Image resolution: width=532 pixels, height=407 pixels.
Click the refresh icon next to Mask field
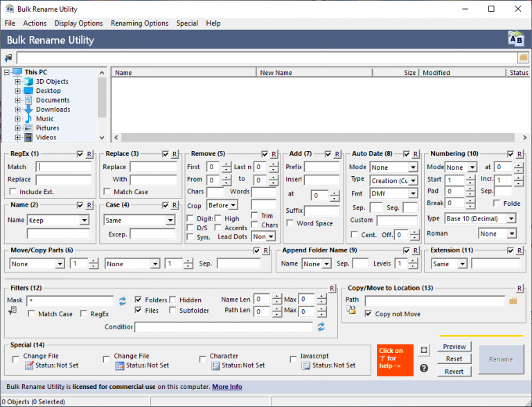pyautogui.click(x=123, y=301)
